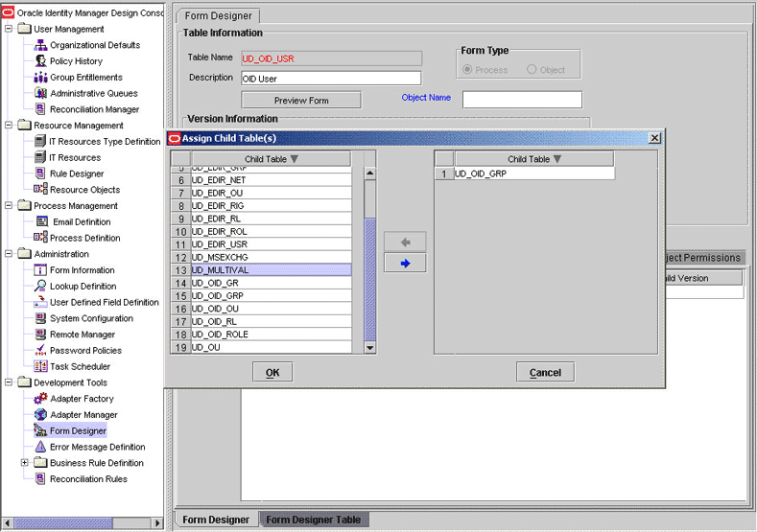The height and width of the screenshot is (532, 757).
Task: Switch to the Form Designer Table tab
Action: point(314,520)
